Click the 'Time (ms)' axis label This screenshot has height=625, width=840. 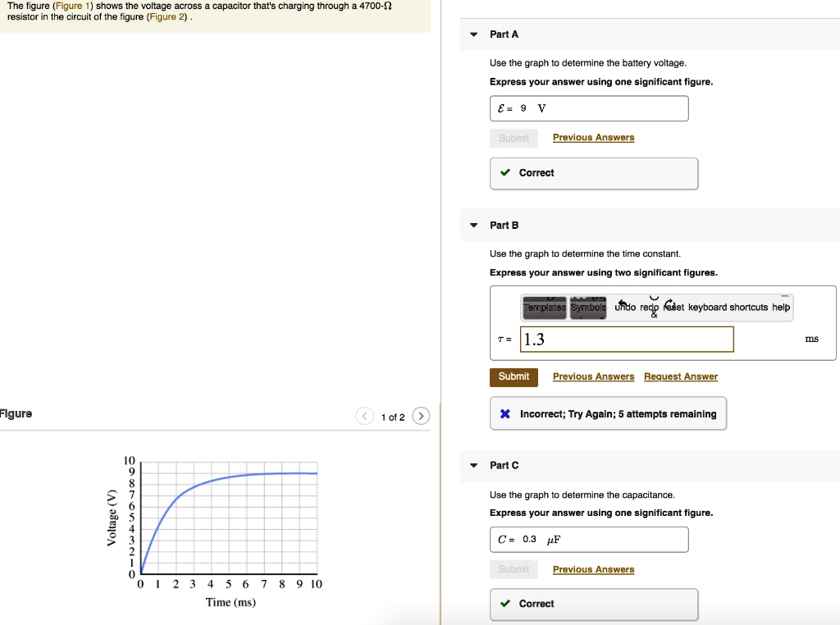[x=231, y=603]
